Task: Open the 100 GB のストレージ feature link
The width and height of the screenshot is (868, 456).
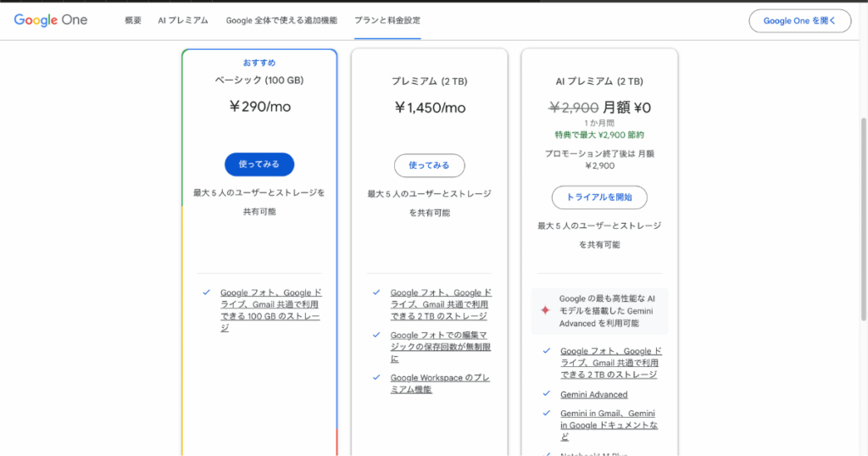Action: pos(270,310)
